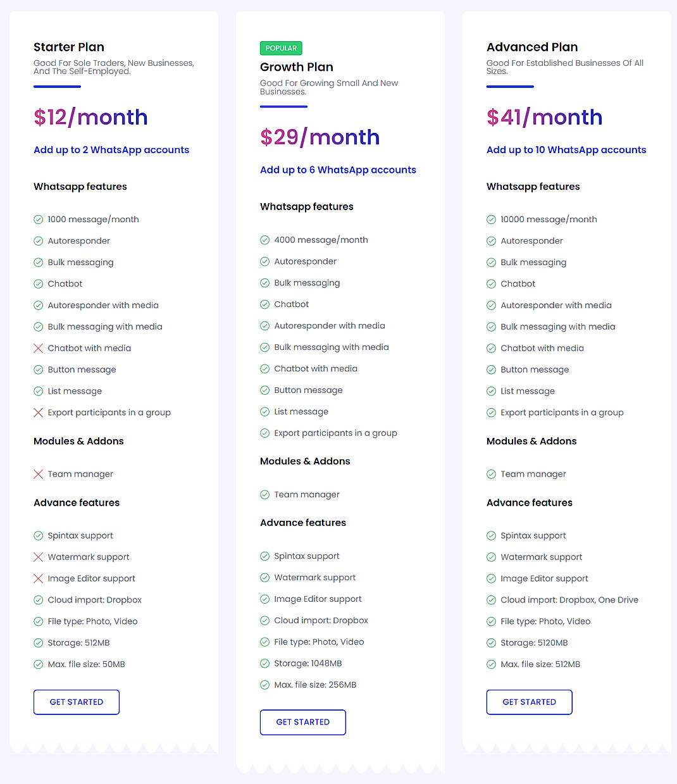
Task: Click the X icon next to Chatbot with media
Action: coord(38,348)
